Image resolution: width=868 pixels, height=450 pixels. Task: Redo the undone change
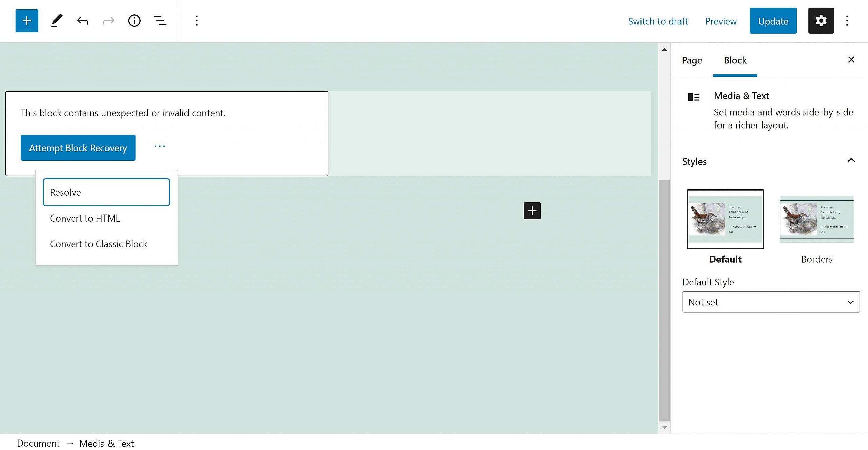click(108, 20)
